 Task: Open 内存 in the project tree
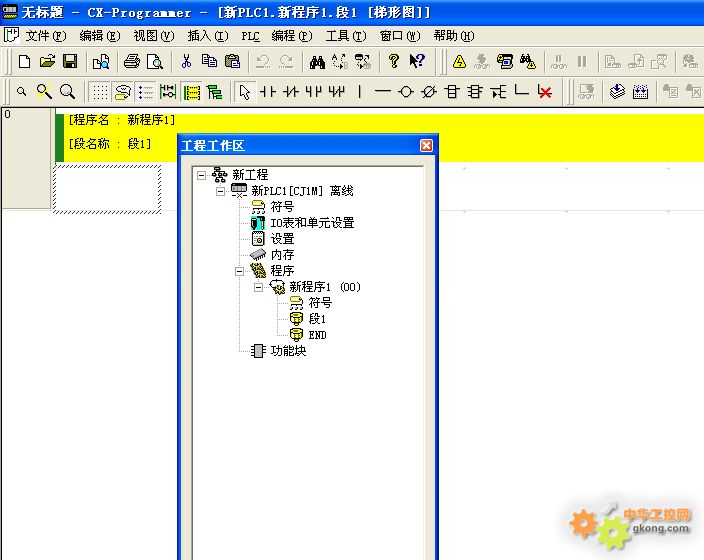coord(282,255)
